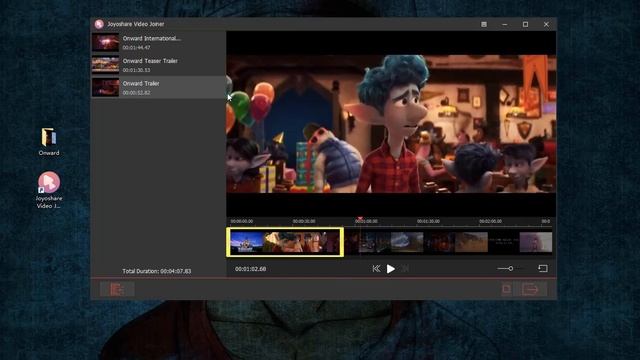
Task: Click the Joyoshare app logo in title bar
Action: (x=99, y=24)
